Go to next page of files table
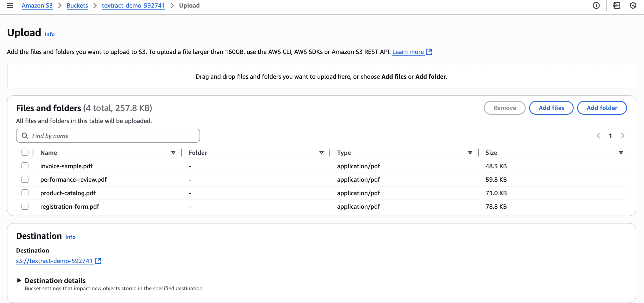Image resolution: width=644 pixels, height=303 pixels. pyautogui.click(x=623, y=136)
